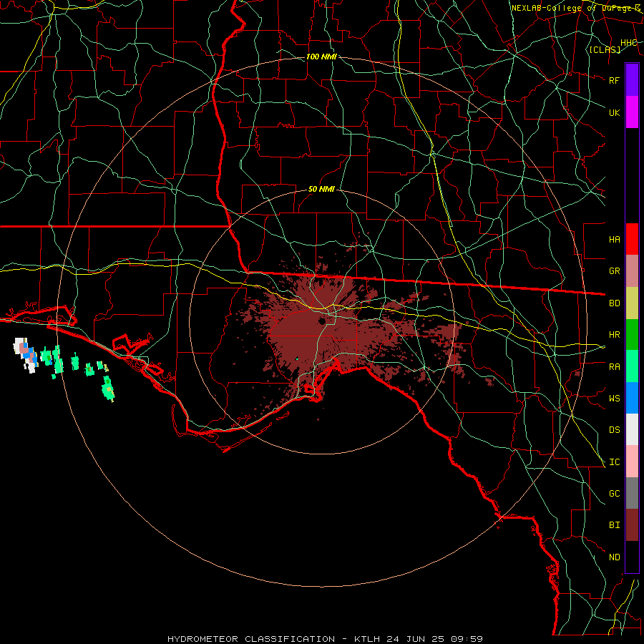Screen dimensions: 644x644
Task: Click the Hydrometeor Classification KTLH timestamp caption
Action: tap(325, 639)
